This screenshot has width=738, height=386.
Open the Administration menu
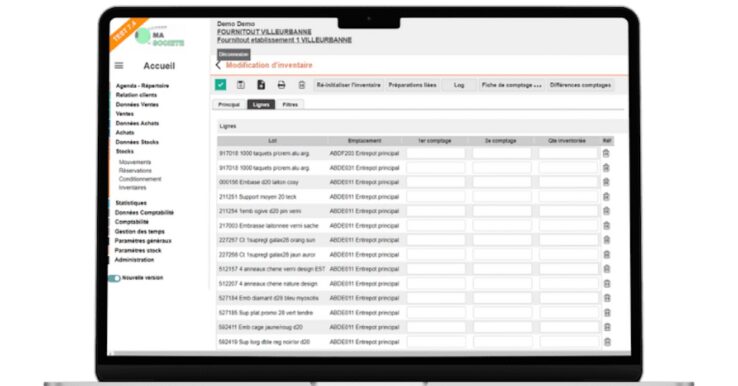pyautogui.click(x=134, y=260)
